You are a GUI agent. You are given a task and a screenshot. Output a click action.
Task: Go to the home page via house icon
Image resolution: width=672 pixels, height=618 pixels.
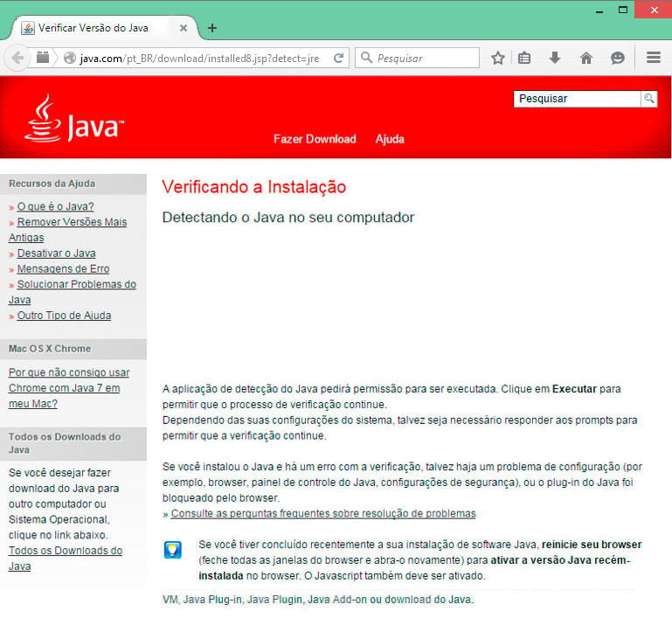click(x=586, y=58)
